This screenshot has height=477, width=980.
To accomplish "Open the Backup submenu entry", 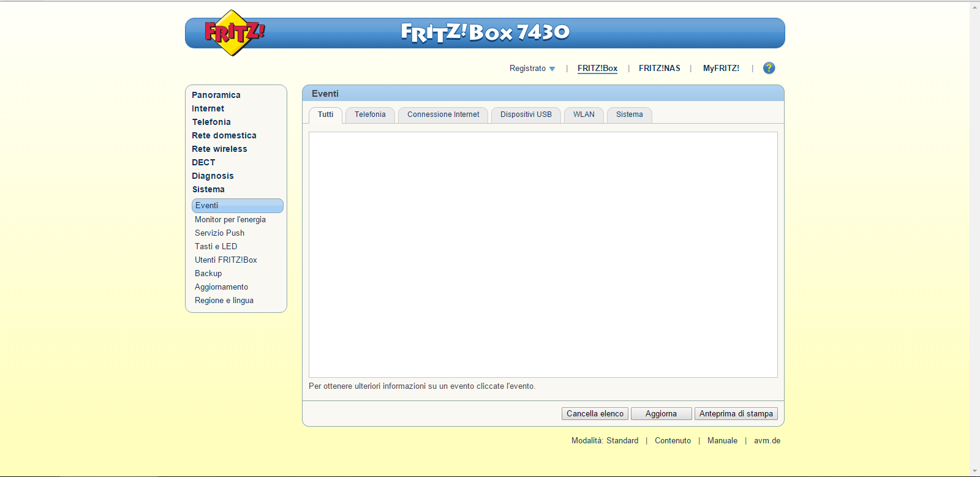I will tap(208, 274).
